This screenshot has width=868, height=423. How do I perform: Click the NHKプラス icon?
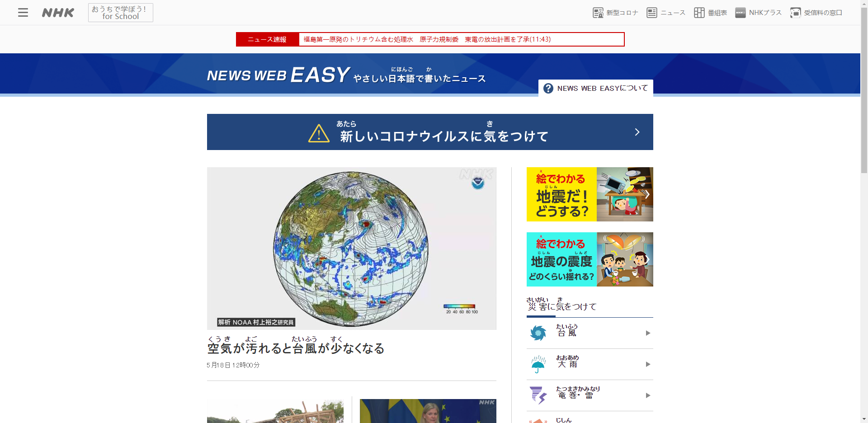[x=741, y=13]
